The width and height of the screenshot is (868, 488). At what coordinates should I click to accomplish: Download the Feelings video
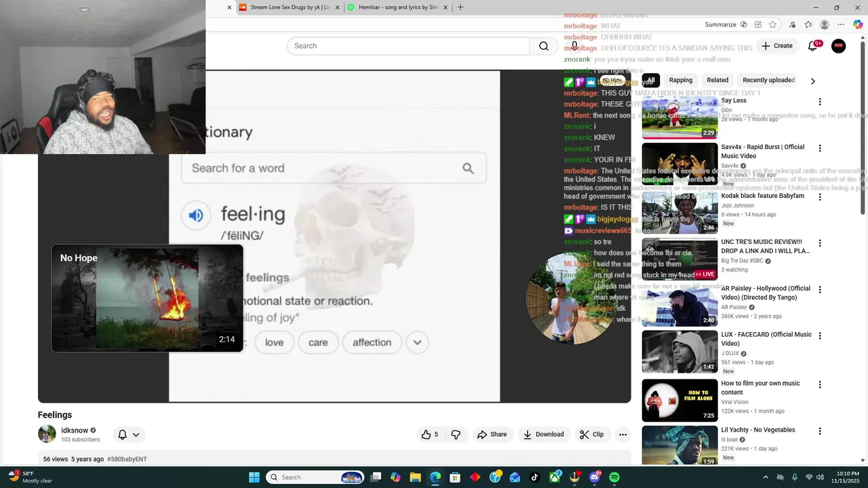coord(544,434)
